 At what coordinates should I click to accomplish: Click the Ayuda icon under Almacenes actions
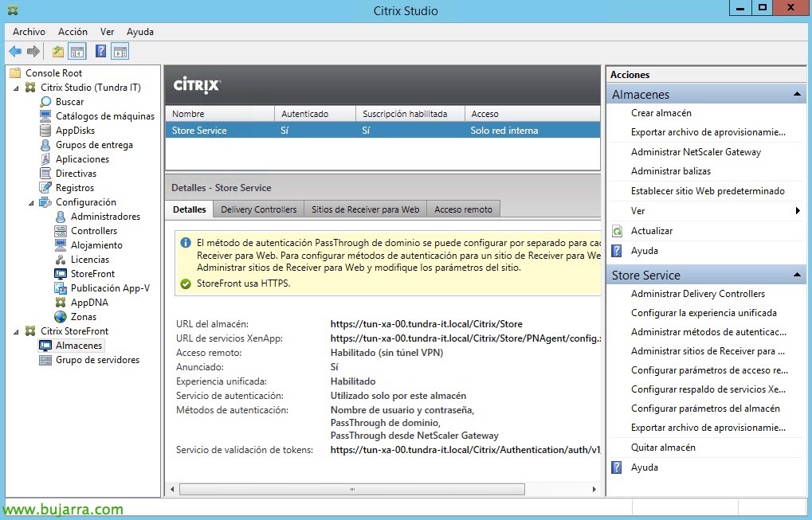(617, 251)
